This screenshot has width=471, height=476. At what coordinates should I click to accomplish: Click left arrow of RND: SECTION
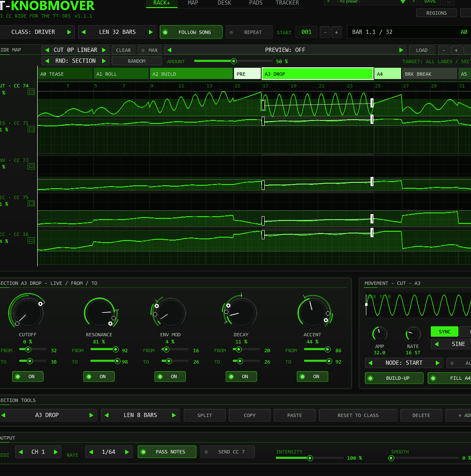[x=47, y=61]
